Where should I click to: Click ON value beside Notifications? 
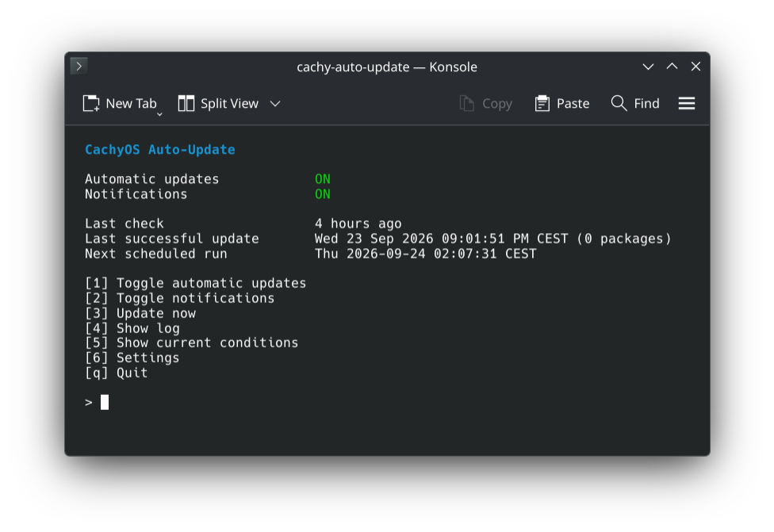click(323, 194)
